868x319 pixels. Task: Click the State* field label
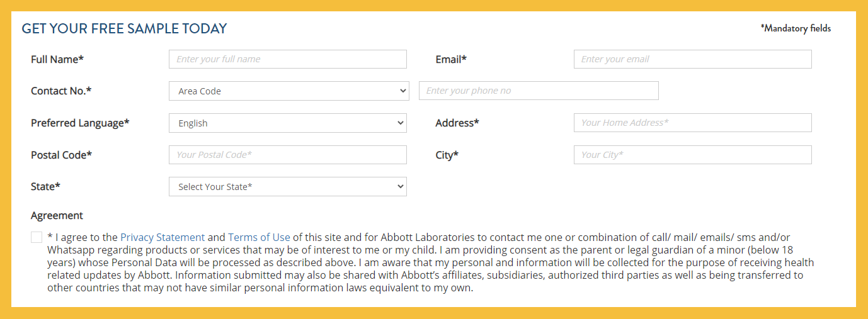coord(46,187)
